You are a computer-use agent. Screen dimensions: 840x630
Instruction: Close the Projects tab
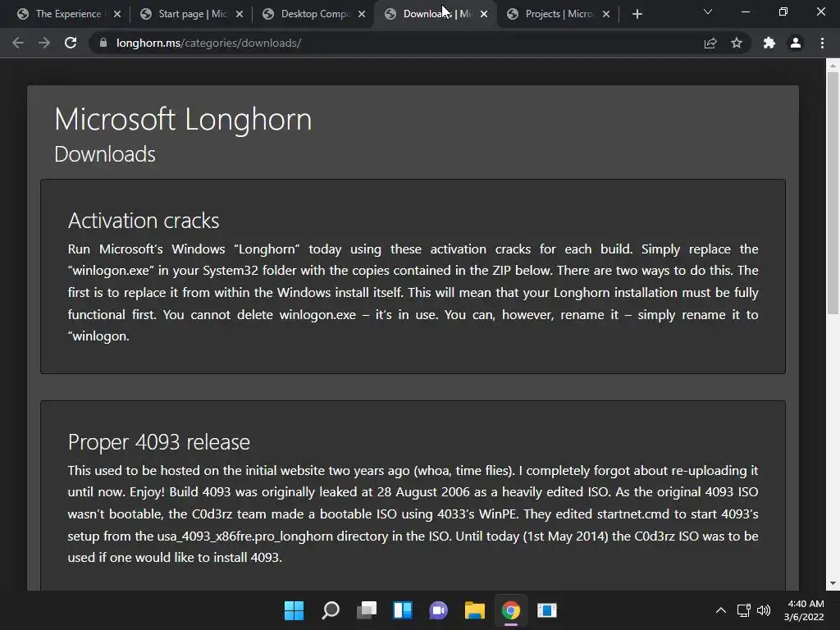606,14
